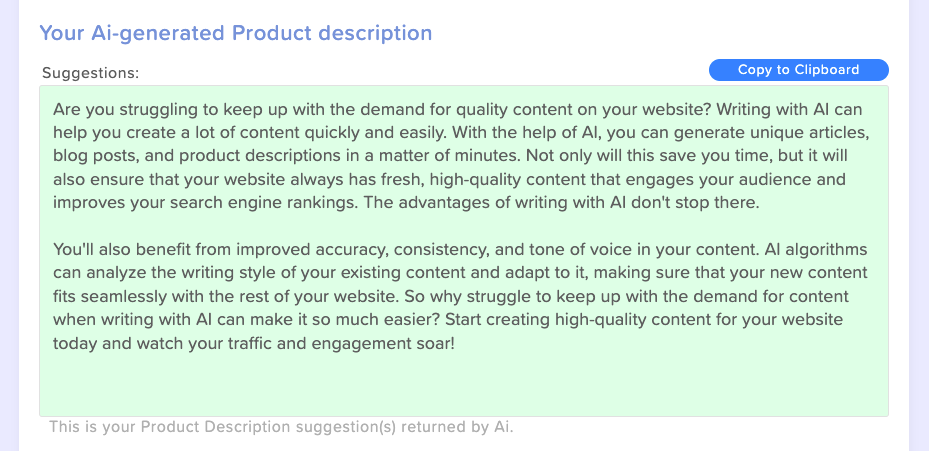Click the phrase "search engine rankings"

pyautogui.click(x=261, y=203)
